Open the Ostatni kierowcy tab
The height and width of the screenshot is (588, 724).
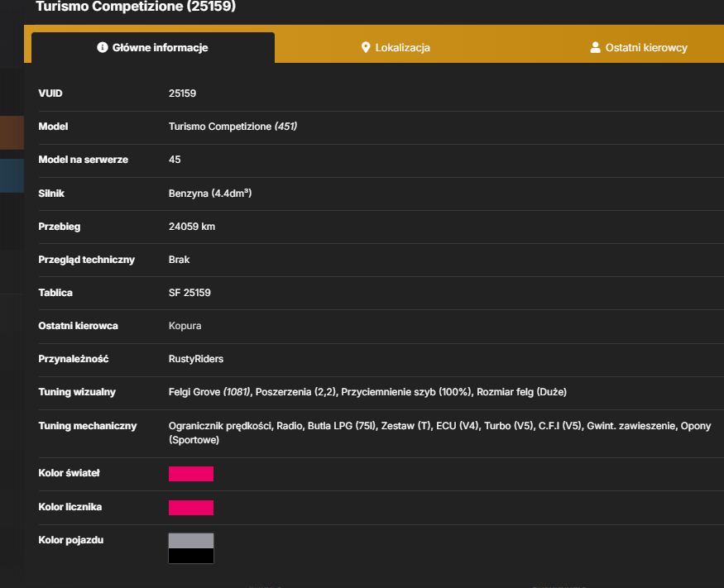639,47
